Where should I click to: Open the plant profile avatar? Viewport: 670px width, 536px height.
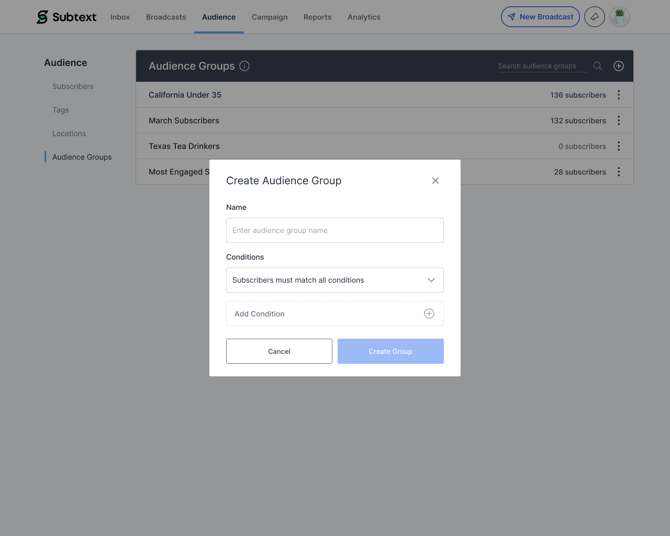coord(620,17)
